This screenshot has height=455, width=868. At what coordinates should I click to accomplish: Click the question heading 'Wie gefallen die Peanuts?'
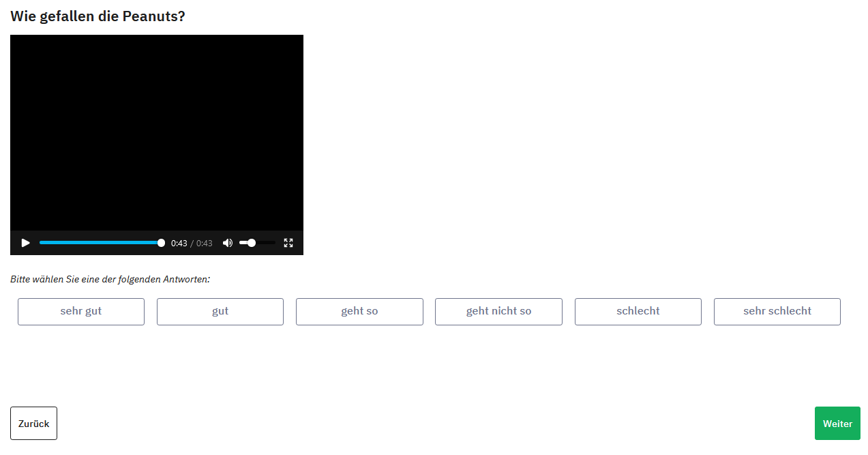point(98,16)
